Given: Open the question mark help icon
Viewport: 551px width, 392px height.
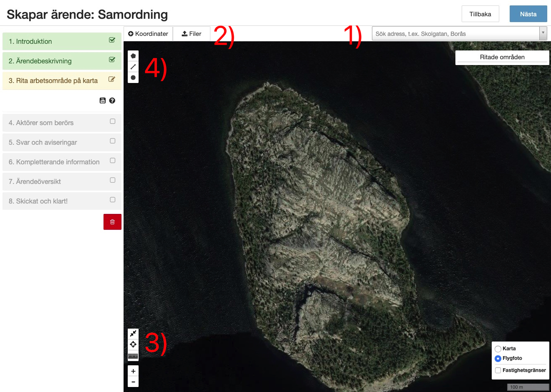Looking at the screenshot, I should click(112, 101).
